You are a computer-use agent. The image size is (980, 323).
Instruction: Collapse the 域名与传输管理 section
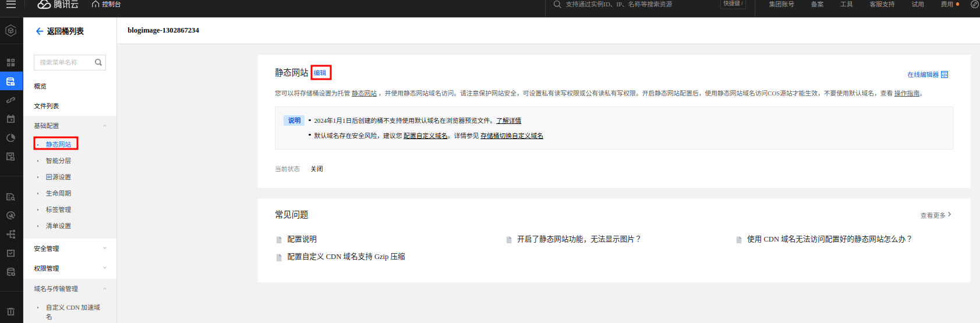click(x=105, y=289)
